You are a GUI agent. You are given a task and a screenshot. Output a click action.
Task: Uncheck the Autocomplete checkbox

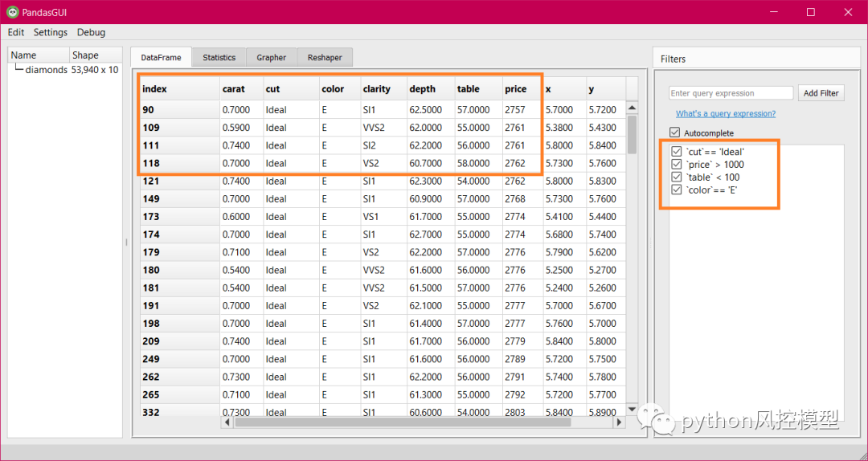(675, 133)
